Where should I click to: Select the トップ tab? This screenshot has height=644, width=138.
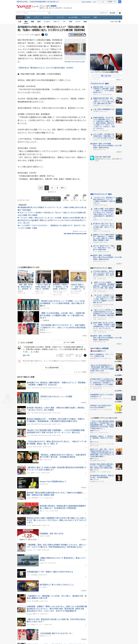pyautogui.click(x=20, y=17)
